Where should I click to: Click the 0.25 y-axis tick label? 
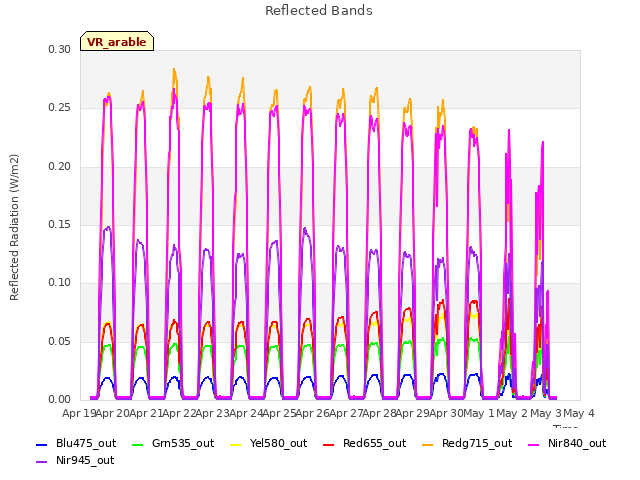click(x=60, y=108)
